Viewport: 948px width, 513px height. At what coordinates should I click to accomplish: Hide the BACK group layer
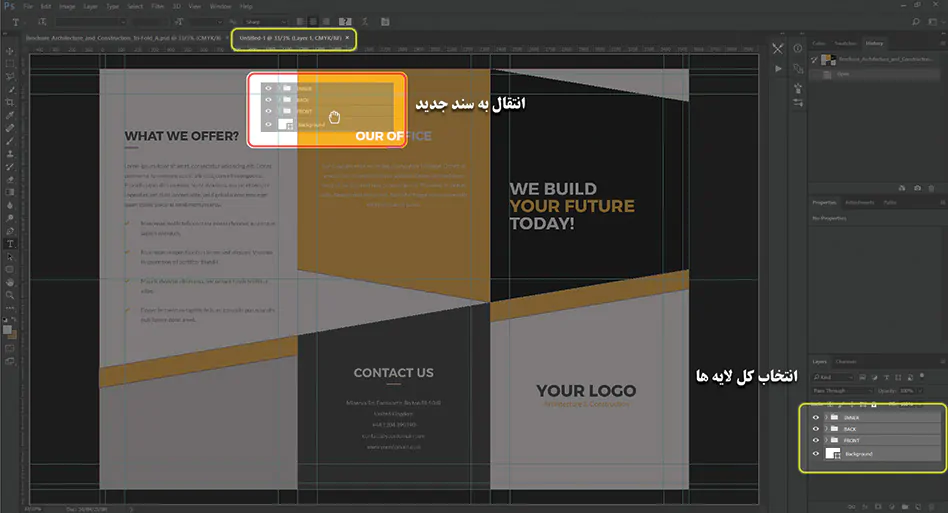coord(816,429)
